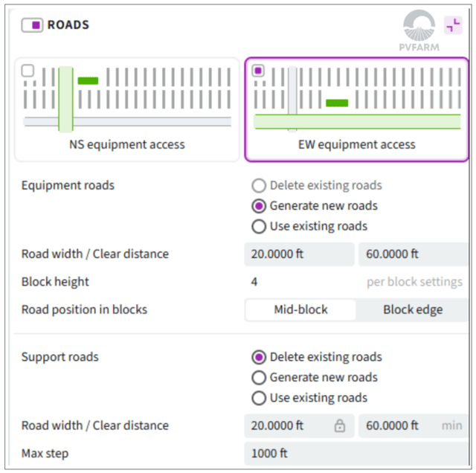Choose Delete existing roads for Support roads
The image size is (476, 473).
(259, 357)
